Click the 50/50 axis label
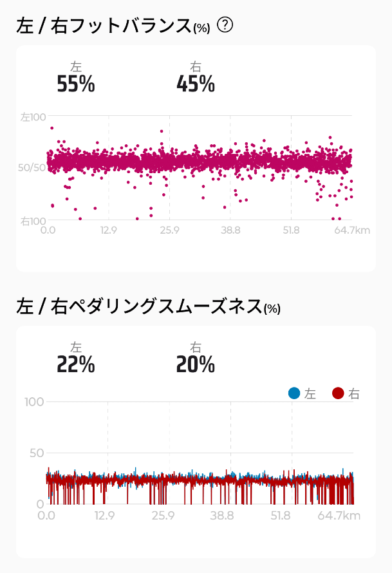392x573 pixels. 32,167
